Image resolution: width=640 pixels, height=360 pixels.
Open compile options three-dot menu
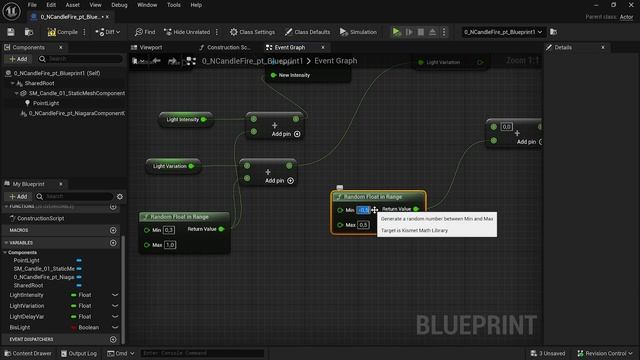(x=84, y=32)
